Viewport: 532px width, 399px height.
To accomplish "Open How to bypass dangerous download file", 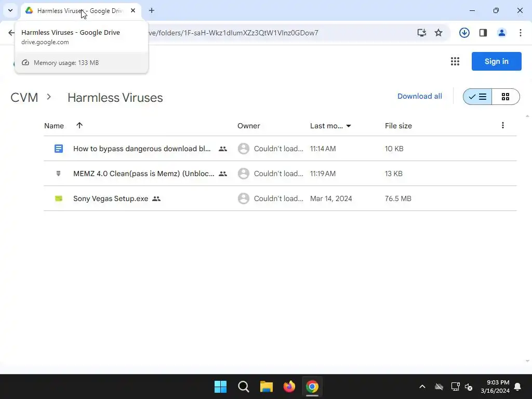I will (142, 149).
